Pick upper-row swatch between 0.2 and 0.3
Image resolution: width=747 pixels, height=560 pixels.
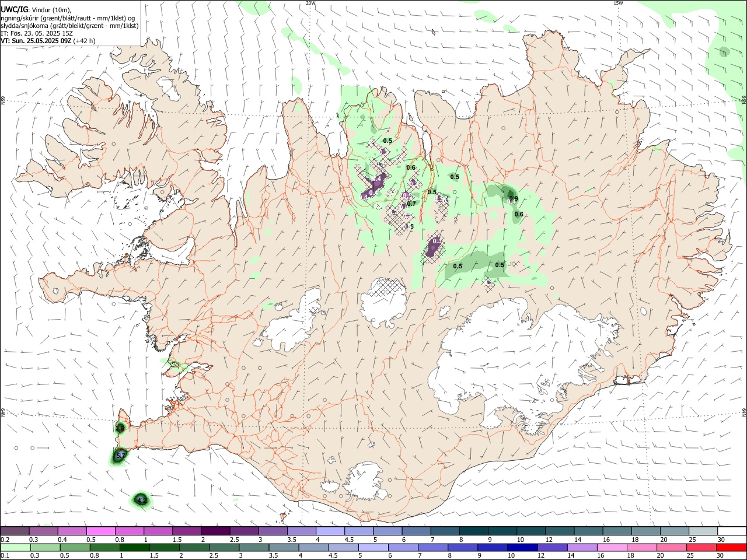click(15, 531)
